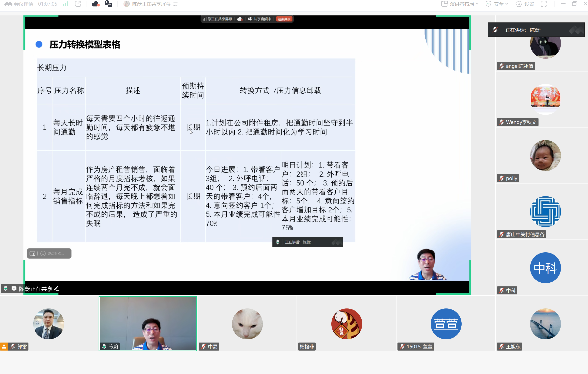Click muted mic icon beside 郭雷
This screenshot has height=374, width=588.
coord(13,347)
